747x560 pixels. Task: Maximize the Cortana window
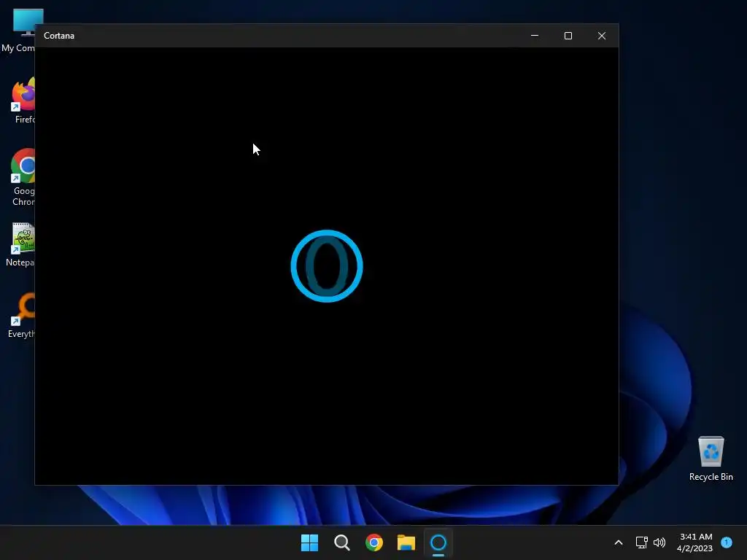coord(568,36)
